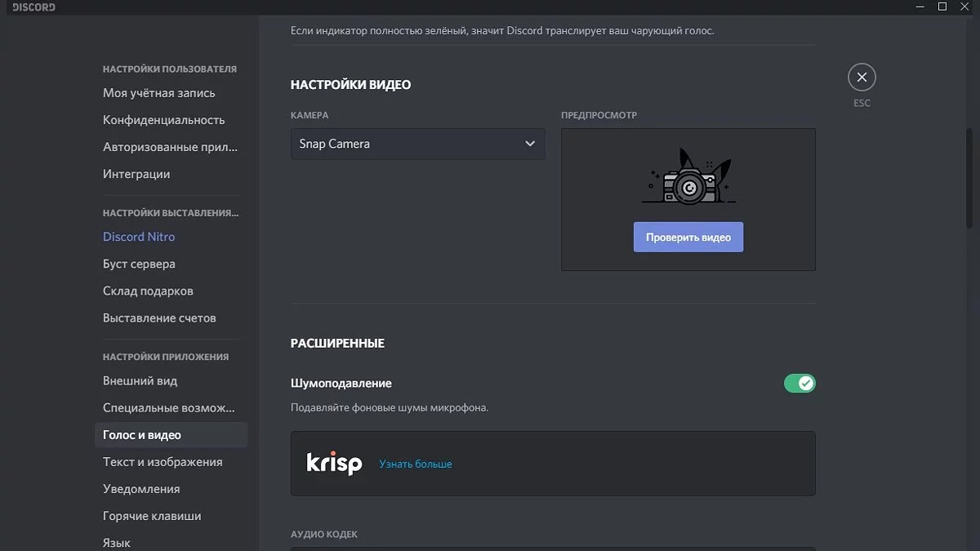Click Подавляйте фоновые шумы микрофона text
The width and height of the screenshot is (980, 551).
(390, 407)
